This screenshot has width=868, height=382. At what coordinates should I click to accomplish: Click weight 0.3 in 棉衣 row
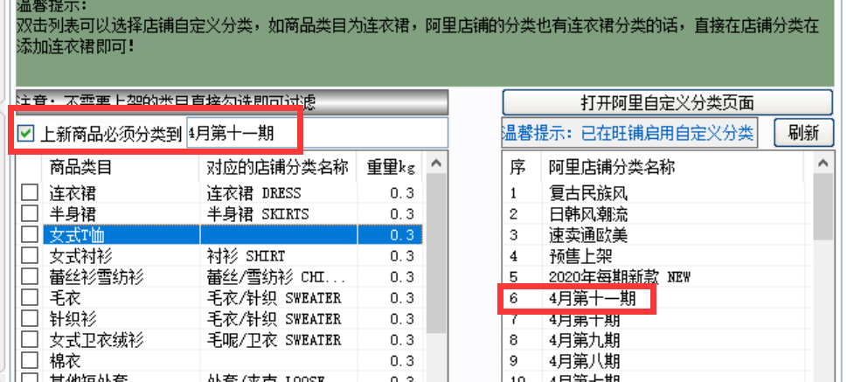click(401, 360)
